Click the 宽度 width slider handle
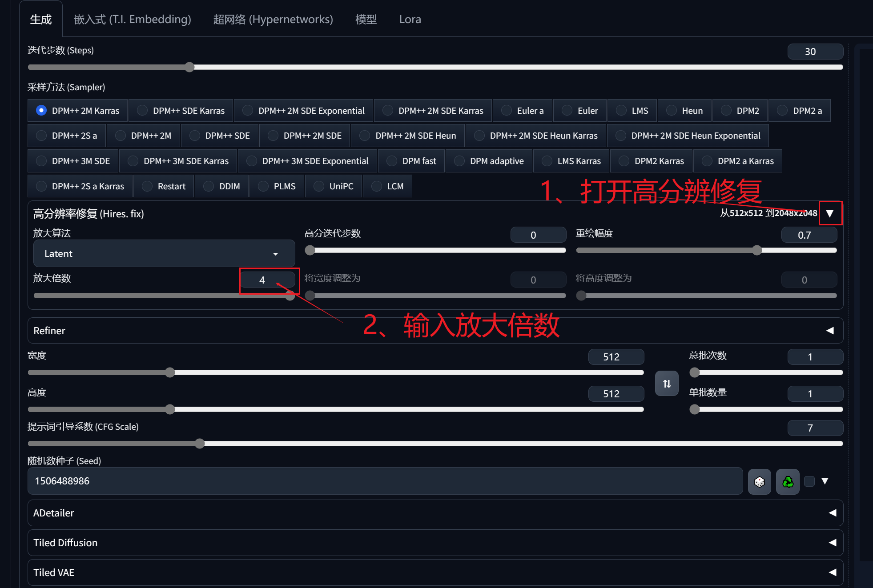Screen dimensions: 873x588 [170, 372]
